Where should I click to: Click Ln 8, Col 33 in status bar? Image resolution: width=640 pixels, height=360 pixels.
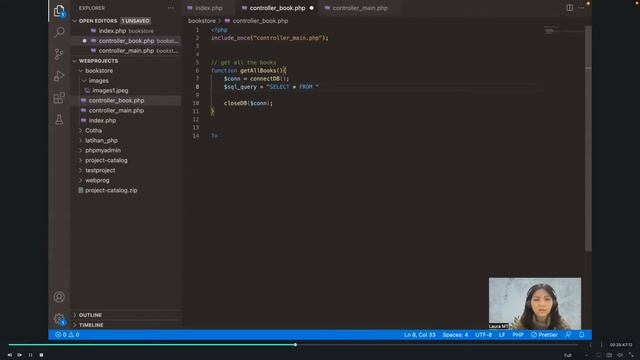[420, 335]
